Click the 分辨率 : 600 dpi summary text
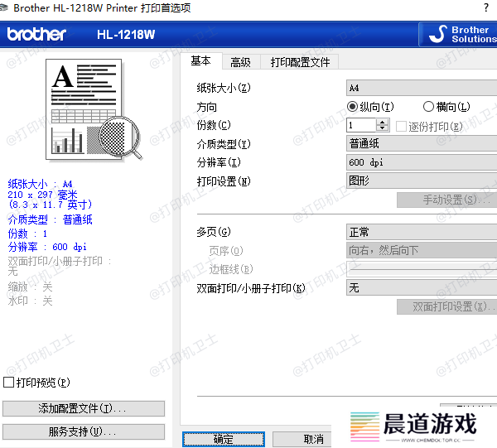Viewport: 497px width, 448px height. [x=47, y=247]
